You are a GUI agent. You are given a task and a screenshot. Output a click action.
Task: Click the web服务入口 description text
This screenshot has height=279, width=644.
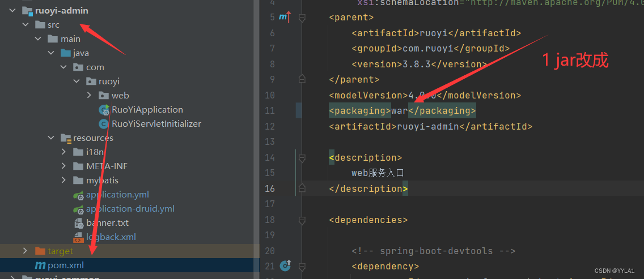(378, 173)
